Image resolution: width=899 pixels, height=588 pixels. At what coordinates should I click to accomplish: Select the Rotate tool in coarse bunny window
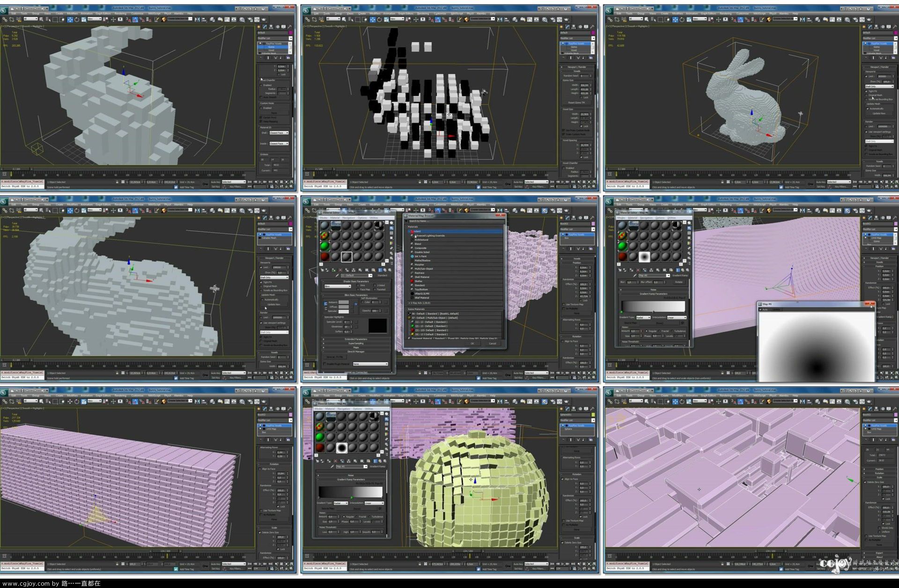point(77,20)
